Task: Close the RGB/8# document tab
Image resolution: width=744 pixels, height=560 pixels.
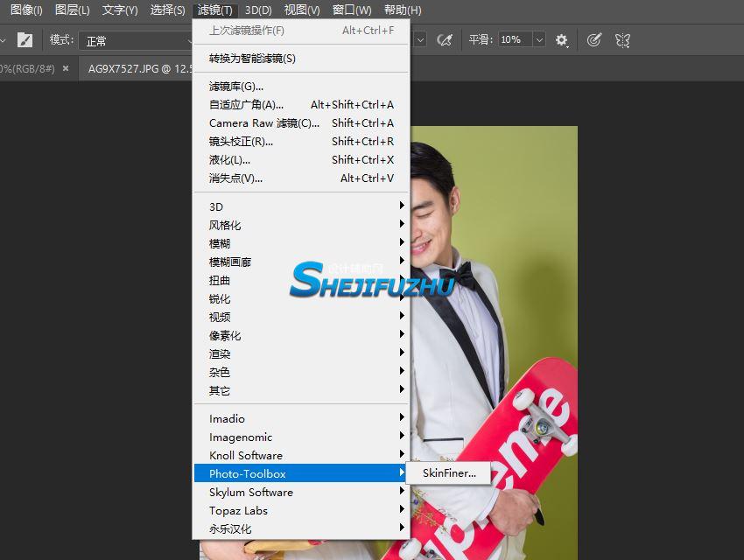Action: click(66, 68)
